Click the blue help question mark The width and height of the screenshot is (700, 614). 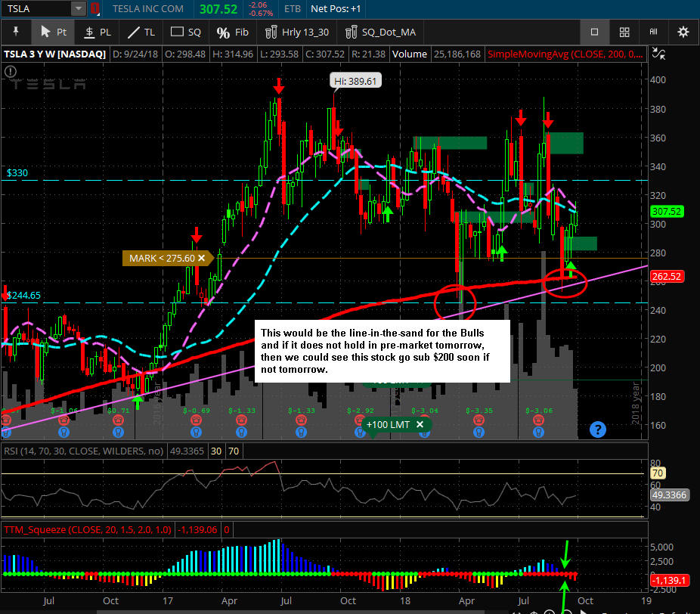pyautogui.click(x=597, y=429)
